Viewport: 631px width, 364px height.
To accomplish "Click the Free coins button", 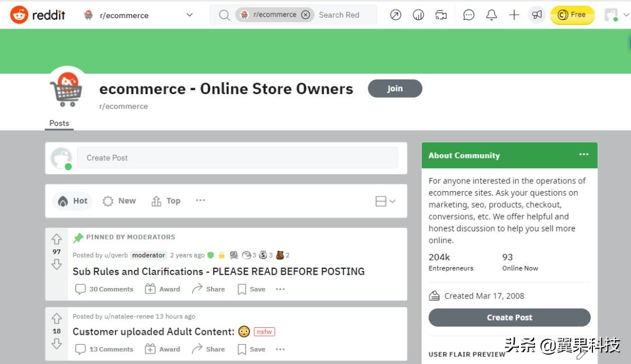I will click(x=572, y=15).
